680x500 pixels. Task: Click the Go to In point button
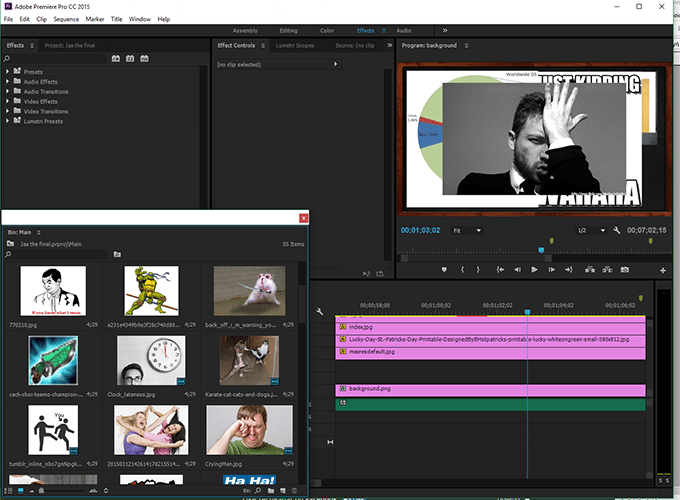click(x=500, y=270)
